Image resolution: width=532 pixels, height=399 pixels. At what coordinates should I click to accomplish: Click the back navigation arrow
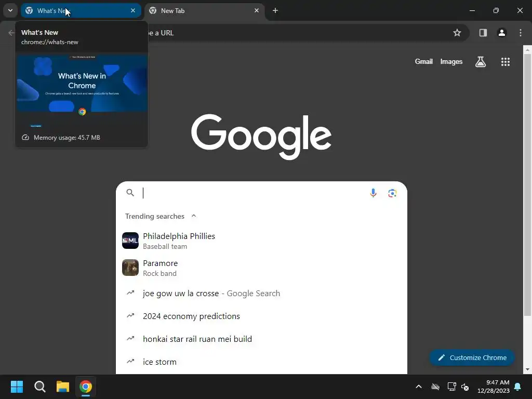pyautogui.click(x=11, y=33)
